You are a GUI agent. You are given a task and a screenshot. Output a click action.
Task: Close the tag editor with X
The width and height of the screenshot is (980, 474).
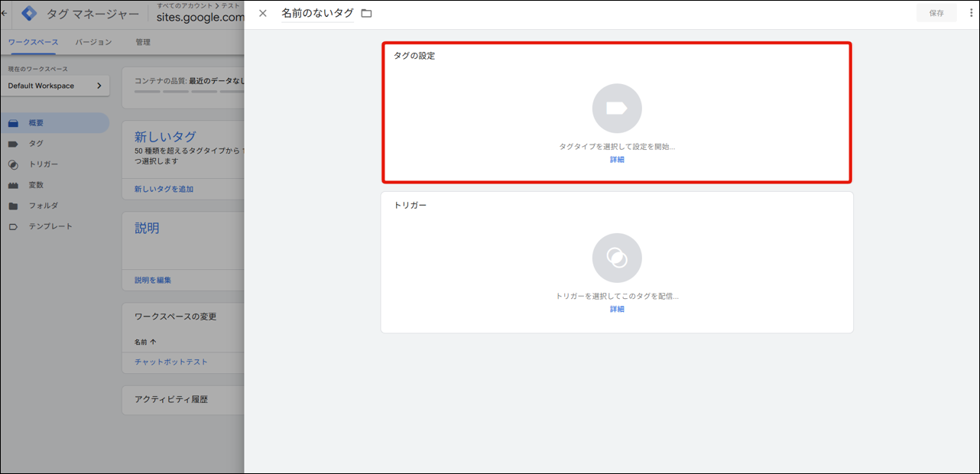263,13
